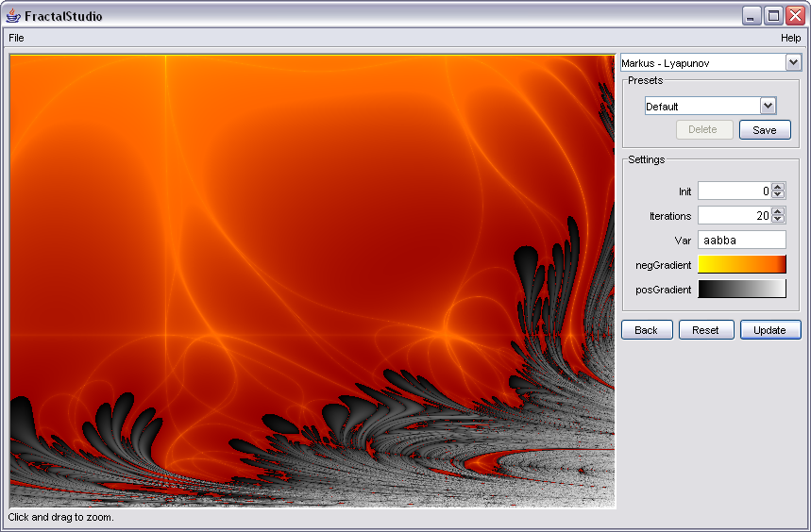The width and height of the screenshot is (811, 532).
Task: Maximize the FractalStudio window
Action: pos(773,16)
